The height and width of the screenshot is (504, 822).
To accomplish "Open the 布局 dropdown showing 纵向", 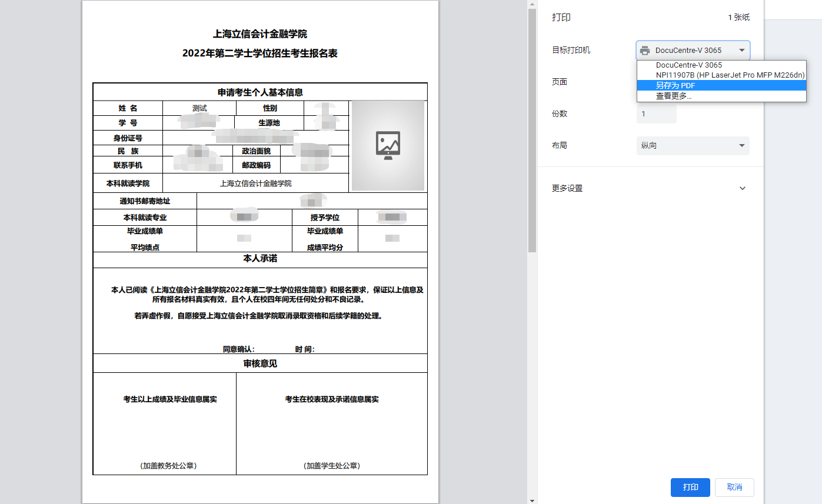I will (693, 146).
